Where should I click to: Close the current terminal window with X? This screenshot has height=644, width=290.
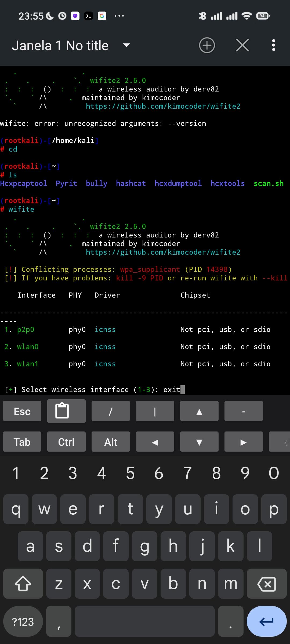[x=242, y=45]
